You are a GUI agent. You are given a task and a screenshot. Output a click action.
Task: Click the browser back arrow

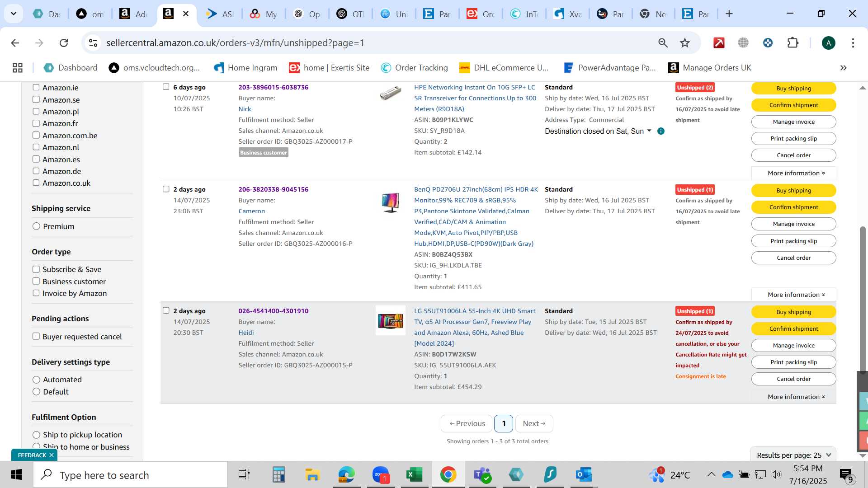[15, 43]
